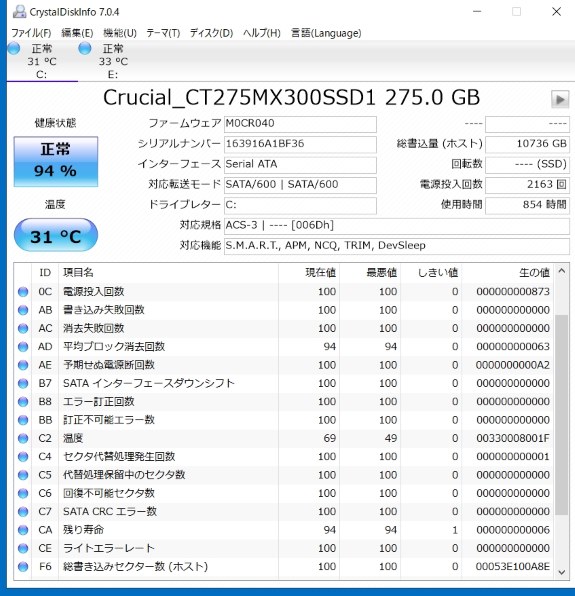
Task: Click the status icon of row F6 総書き込みセクター数
Action: [x=23, y=567]
